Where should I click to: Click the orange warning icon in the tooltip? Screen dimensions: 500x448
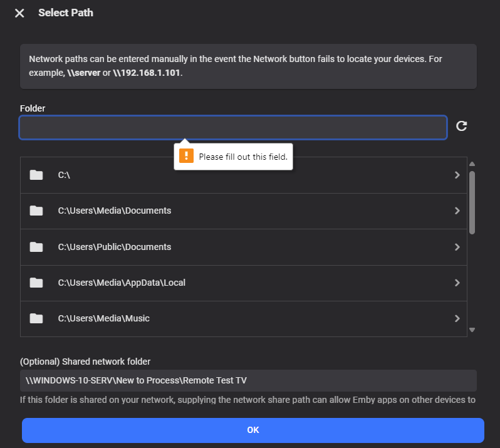tap(186, 156)
